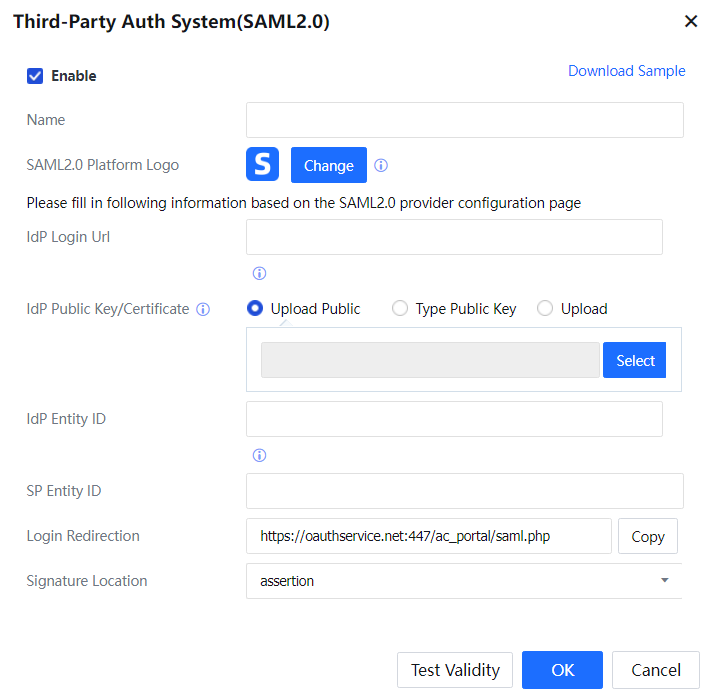Click info icon next to Change button
715x695 pixels.
click(381, 166)
